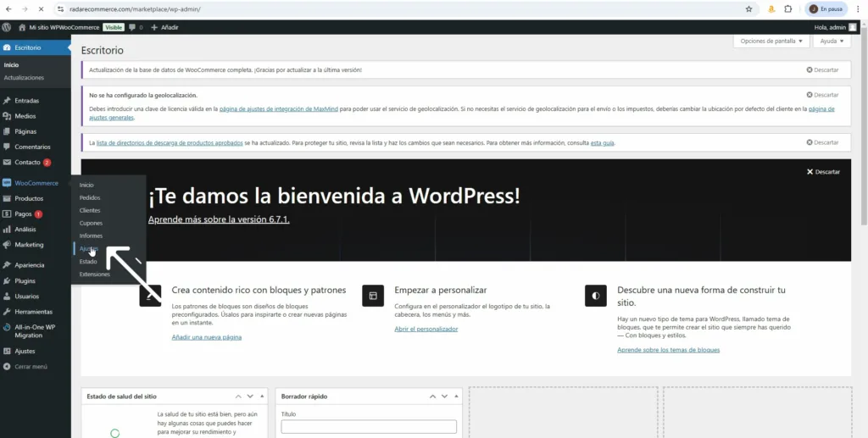Image resolution: width=868 pixels, height=438 pixels.
Task: Collapse the Borrador rápido panel
Action: 456,396
